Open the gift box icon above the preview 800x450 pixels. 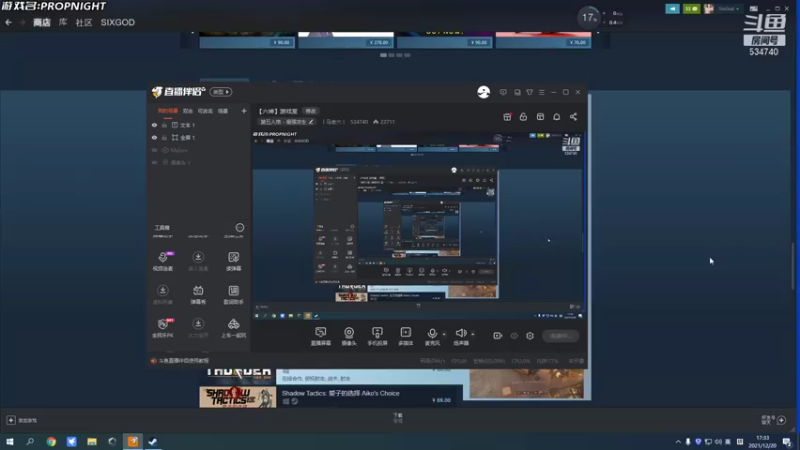[x=507, y=117]
